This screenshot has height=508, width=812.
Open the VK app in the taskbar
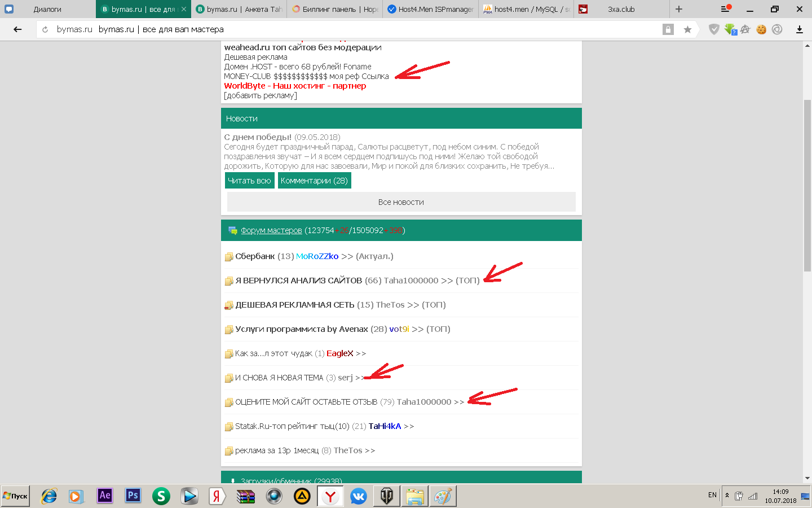tap(358, 496)
